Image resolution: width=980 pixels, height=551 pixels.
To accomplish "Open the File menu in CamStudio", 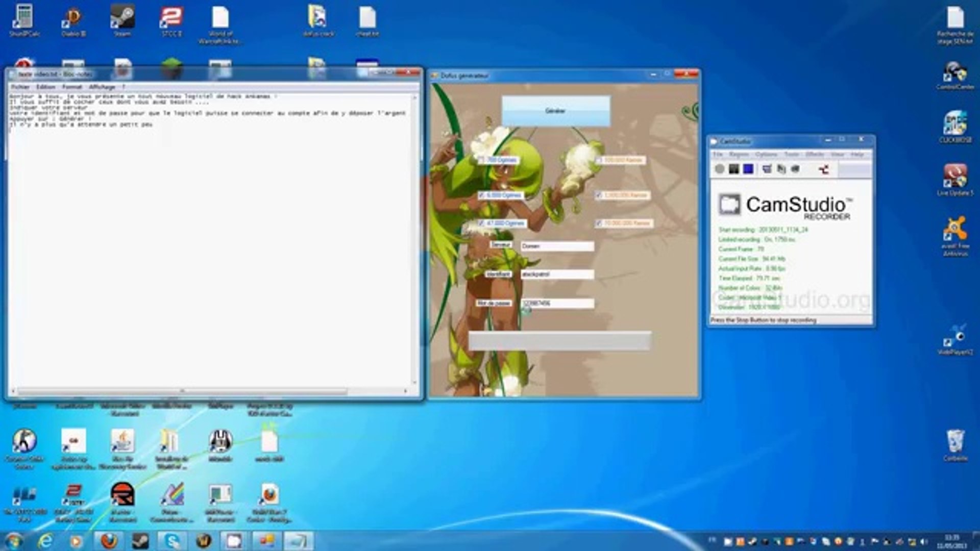I will 718,154.
